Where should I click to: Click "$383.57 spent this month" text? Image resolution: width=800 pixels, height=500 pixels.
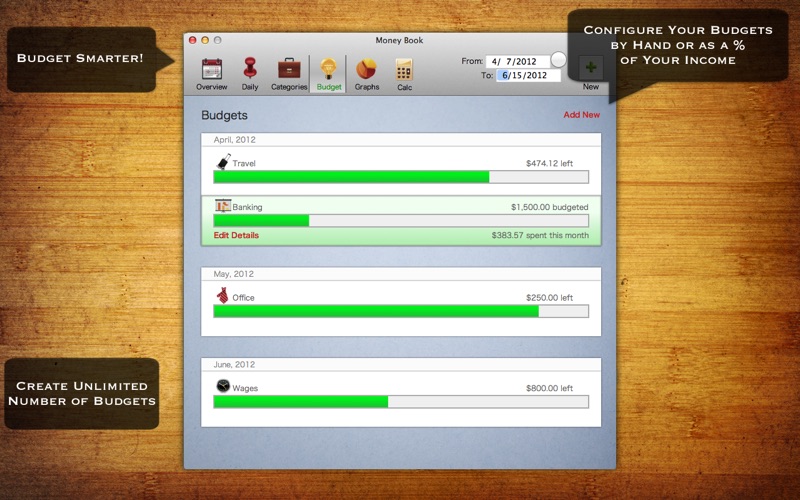click(540, 235)
